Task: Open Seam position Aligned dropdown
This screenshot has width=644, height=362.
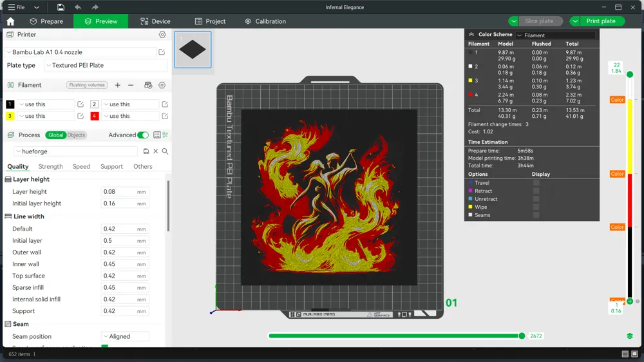Action: (126, 336)
